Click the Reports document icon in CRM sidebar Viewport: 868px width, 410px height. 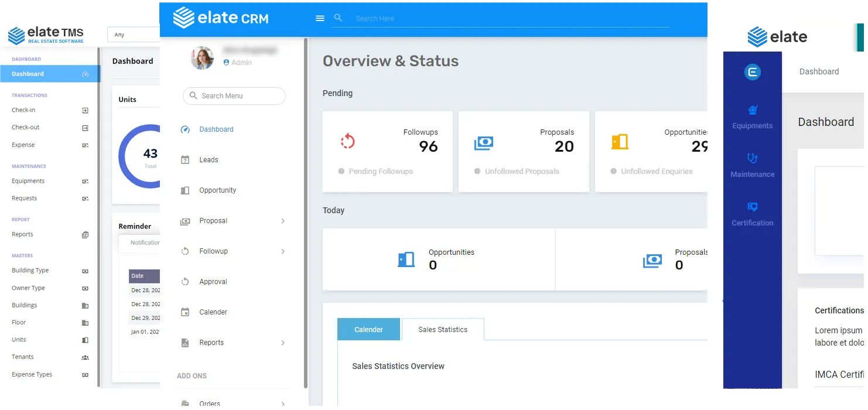[x=185, y=343]
